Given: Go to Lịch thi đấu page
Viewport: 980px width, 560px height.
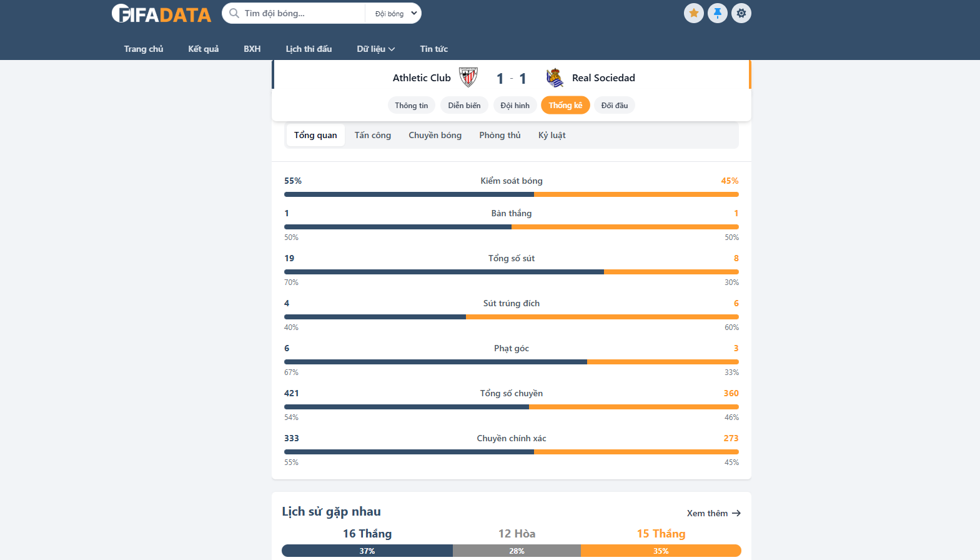Looking at the screenshot, I should [x=309, y=49].
